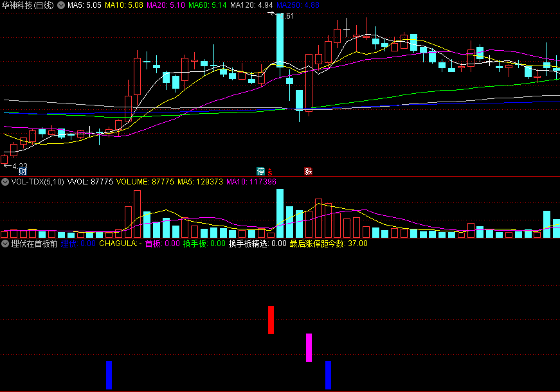
Task: Click the 5.61 high price label
Action: 287,15
